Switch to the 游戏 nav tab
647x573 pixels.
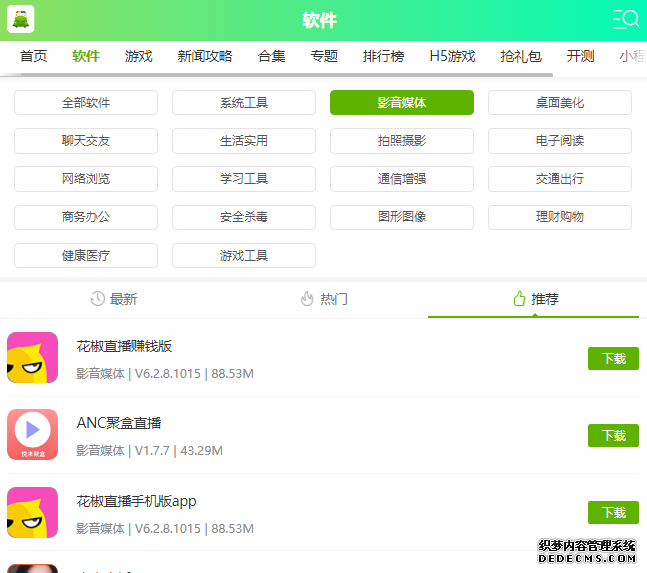[139, 56]
